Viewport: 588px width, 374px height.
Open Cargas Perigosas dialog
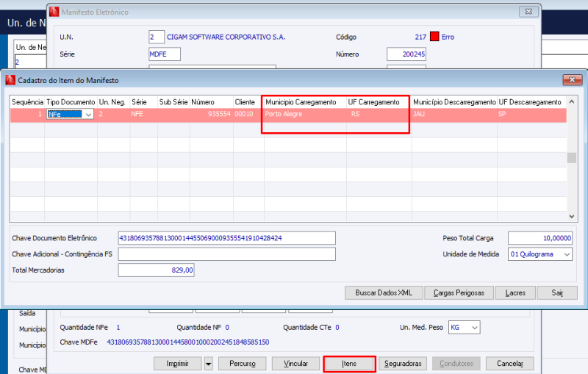pos(459,292)
